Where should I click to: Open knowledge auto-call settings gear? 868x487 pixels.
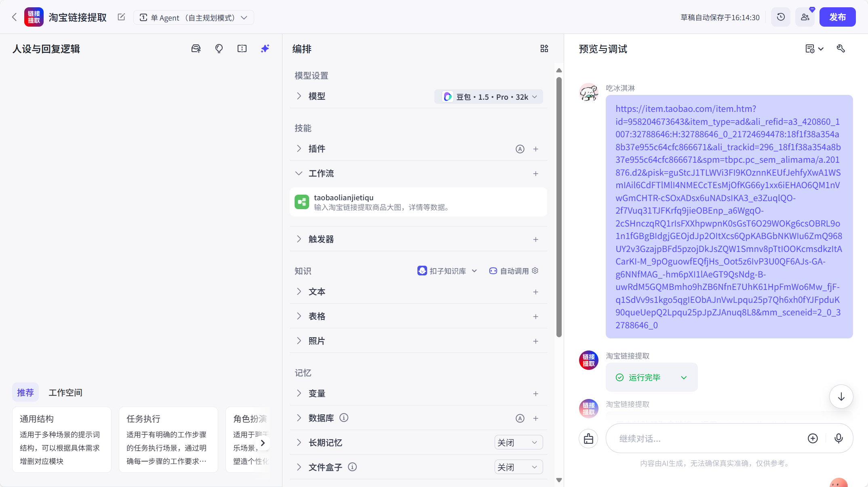coord(535,271)
